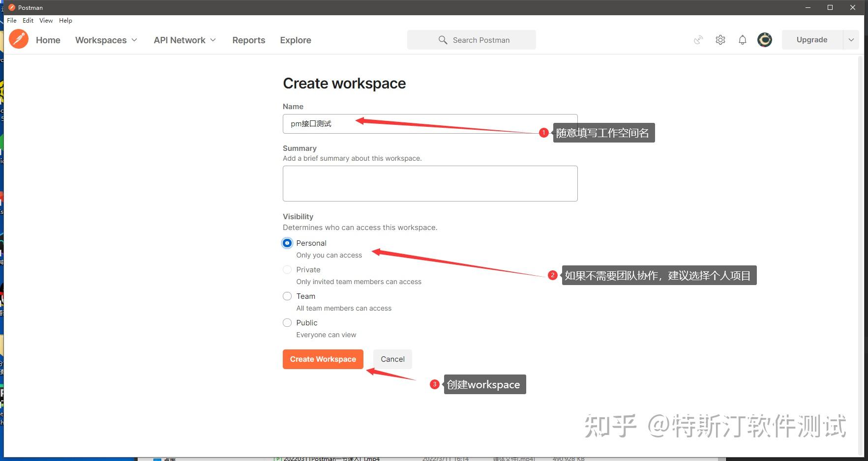Go to the Home tab
Image resolution: width=868 pixels, height=461 pixels.
48,40
